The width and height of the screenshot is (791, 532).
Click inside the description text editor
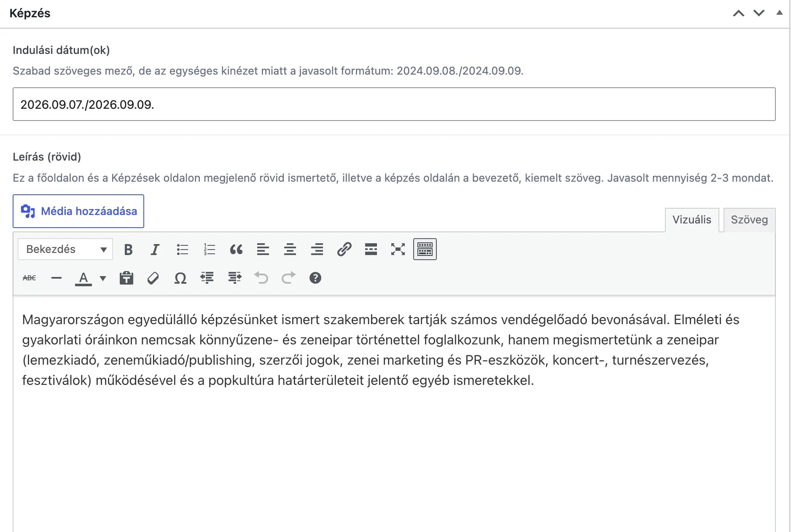[x=394, y=413]
